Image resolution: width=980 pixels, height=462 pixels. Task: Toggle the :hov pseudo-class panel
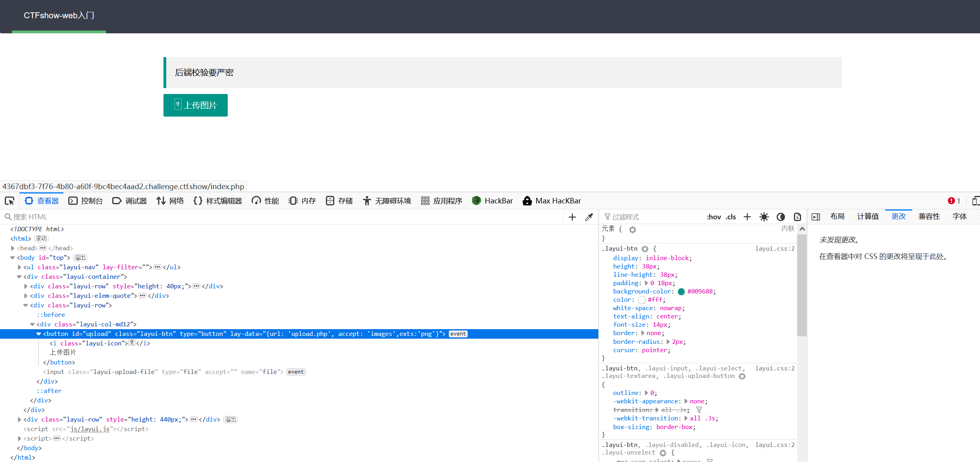713,217
